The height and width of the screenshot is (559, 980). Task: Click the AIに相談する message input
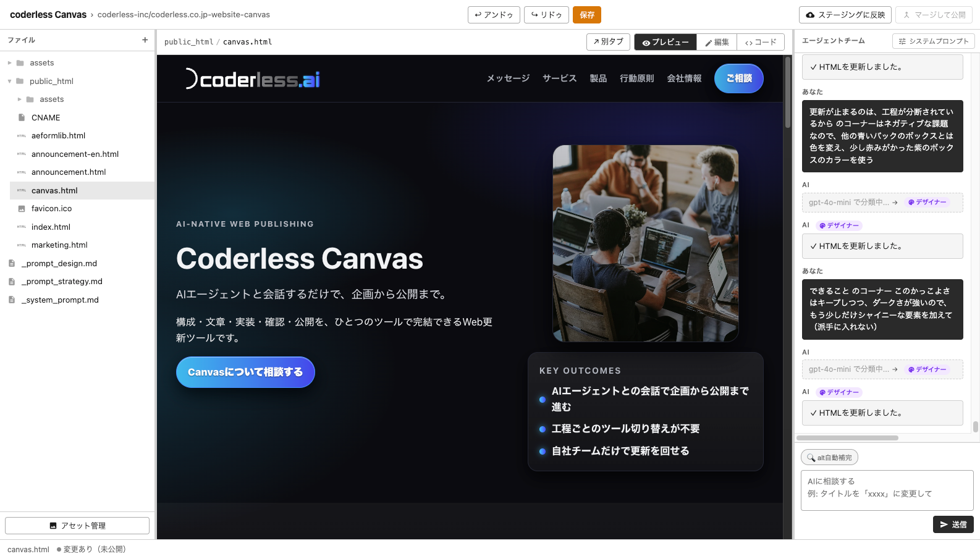887,490
